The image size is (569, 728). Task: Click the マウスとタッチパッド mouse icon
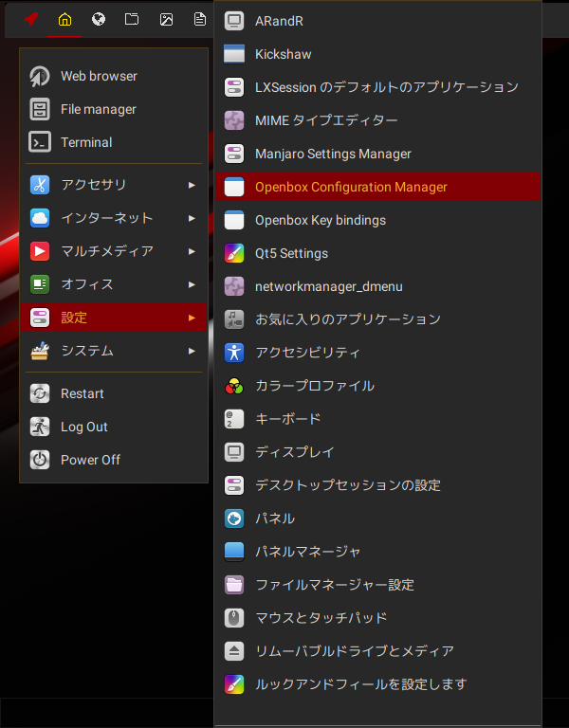[234, 618]
